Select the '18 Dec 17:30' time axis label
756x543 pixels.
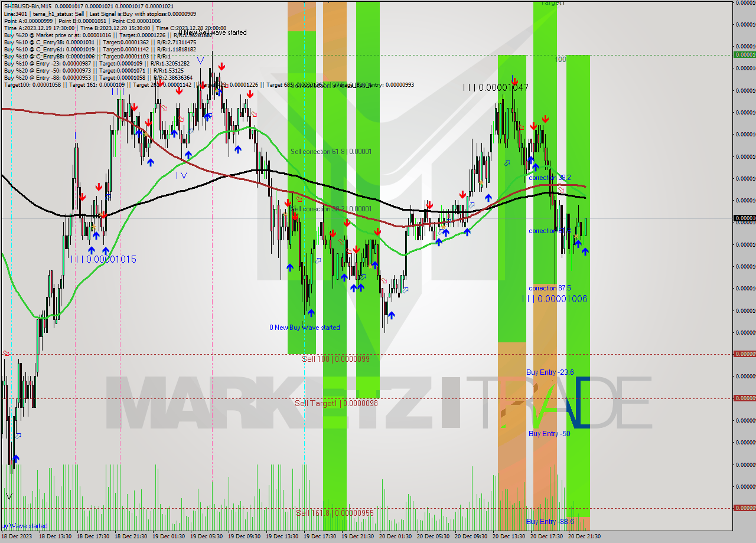click(x=94, y=537)
